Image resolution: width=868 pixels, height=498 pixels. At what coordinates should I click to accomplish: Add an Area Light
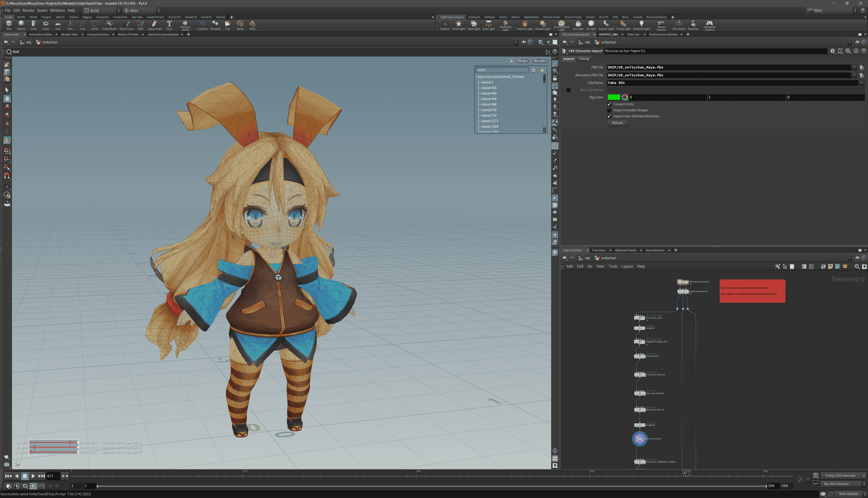tap(488, 25)
